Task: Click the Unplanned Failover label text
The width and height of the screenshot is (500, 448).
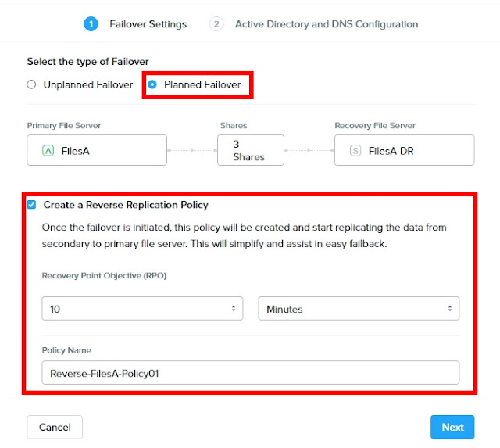Action: (x=87, y=84)
